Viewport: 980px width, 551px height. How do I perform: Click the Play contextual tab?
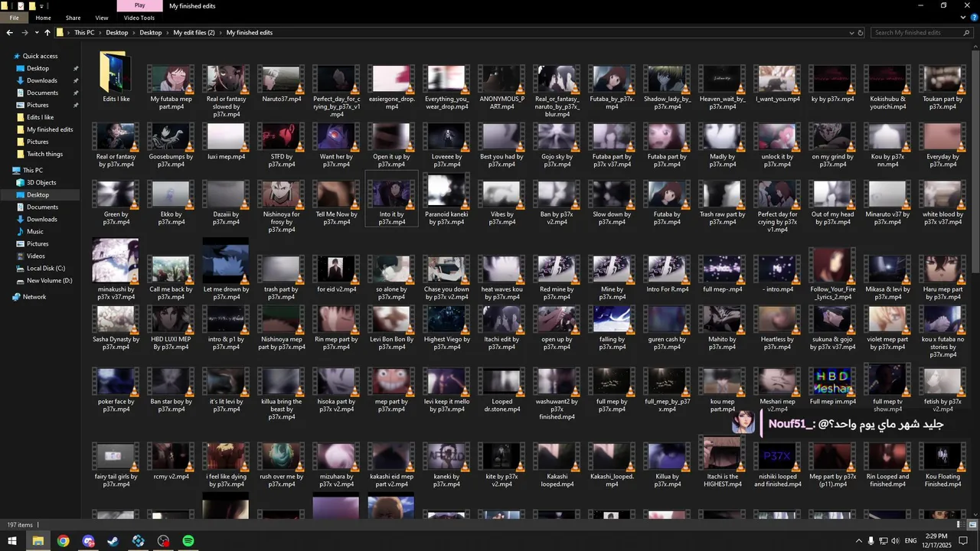(x=139, y=5)
